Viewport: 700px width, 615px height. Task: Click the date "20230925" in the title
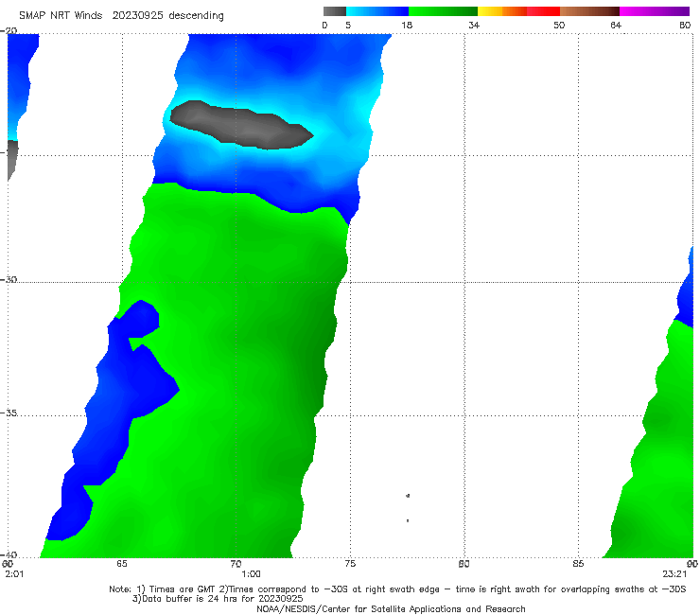point(137,15)
